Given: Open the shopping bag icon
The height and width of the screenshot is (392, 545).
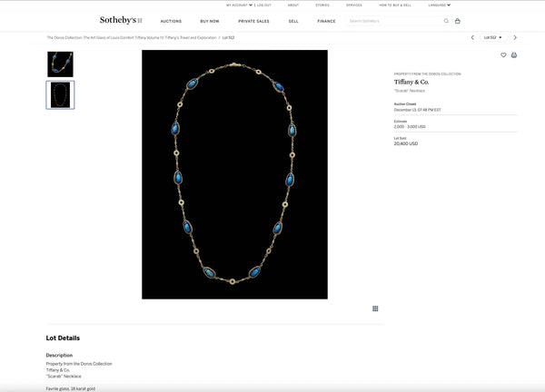Looking at the screenshot, I should [x=458, y=21].
